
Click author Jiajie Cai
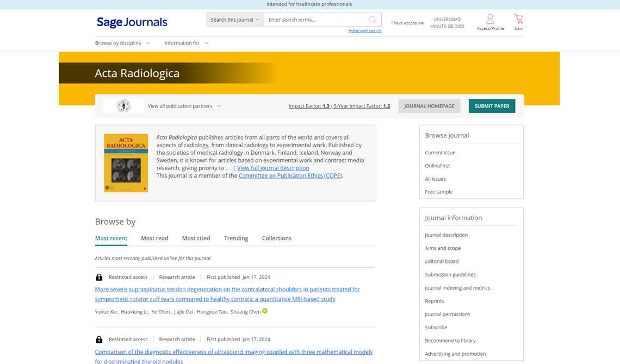point(184,312)
